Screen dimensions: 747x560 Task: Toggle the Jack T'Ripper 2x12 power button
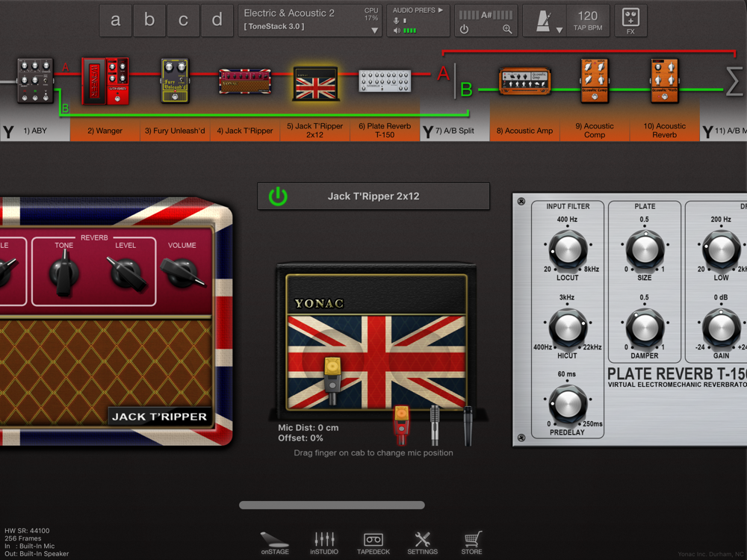tap(278, 196)
